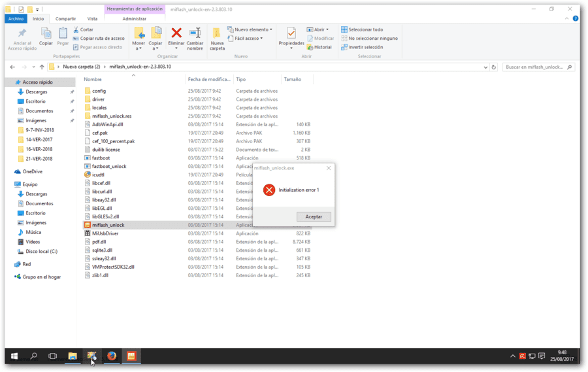
Task: Expand address bar history dropdown
Action: coord(485,67)
